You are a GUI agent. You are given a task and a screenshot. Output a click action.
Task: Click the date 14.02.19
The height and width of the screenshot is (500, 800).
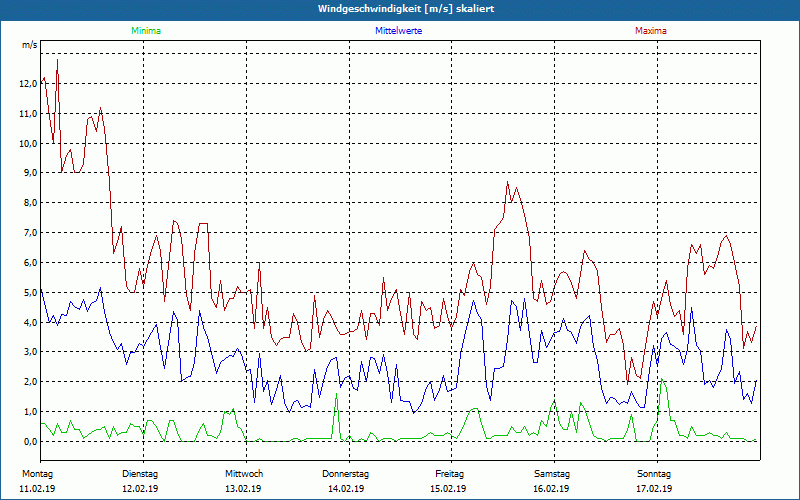[x=346, y=489]
